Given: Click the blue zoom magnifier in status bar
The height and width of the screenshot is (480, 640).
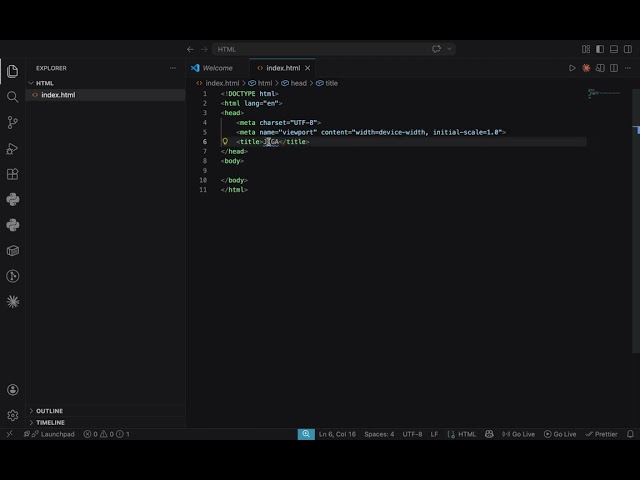Looking at the screenshot, I should click(x=306, y=434).
